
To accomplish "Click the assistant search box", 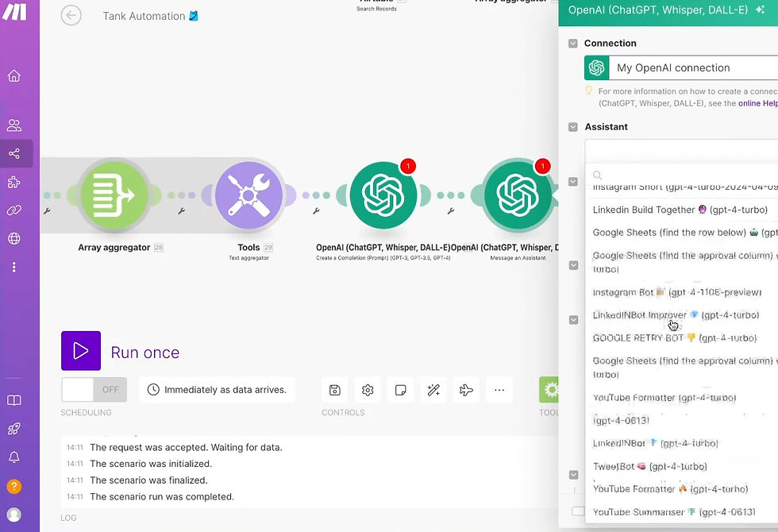I will tap(682, 175).
